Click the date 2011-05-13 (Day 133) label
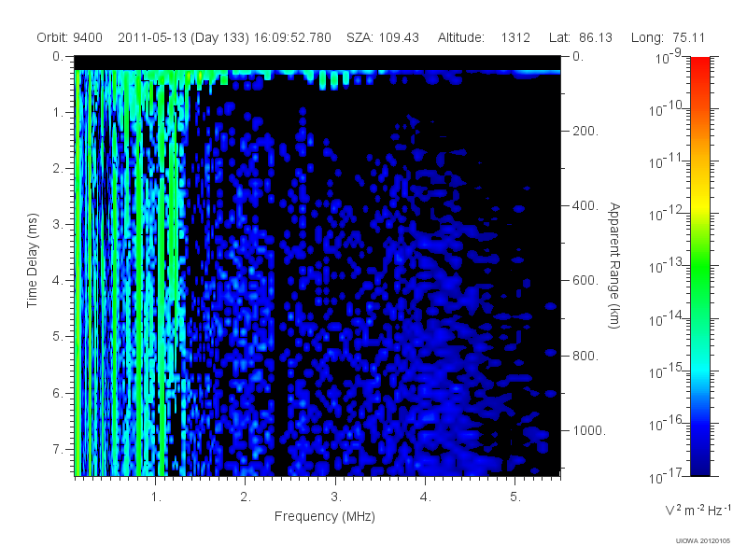This screenshot has width=747, height=560. 183,37
